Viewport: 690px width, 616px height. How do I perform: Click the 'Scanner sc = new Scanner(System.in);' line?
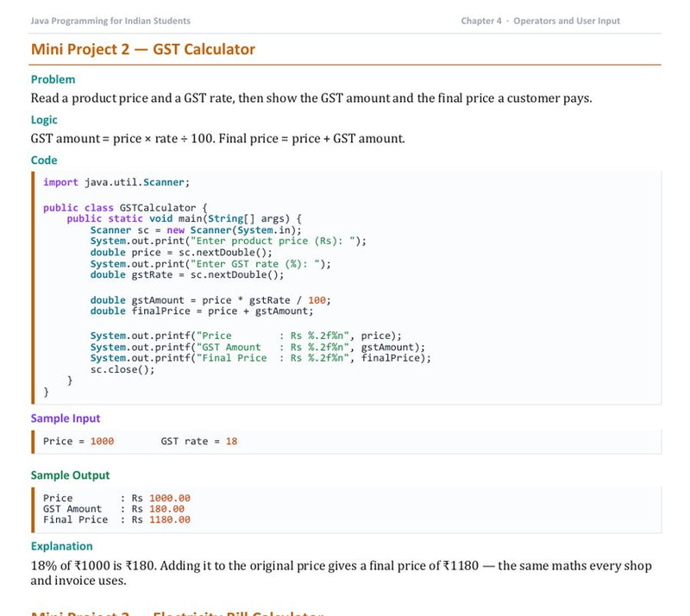coord(196,229)
